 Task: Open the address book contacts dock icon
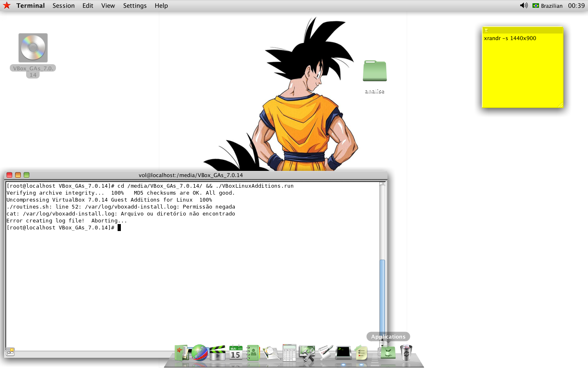(x=253, y=352)
